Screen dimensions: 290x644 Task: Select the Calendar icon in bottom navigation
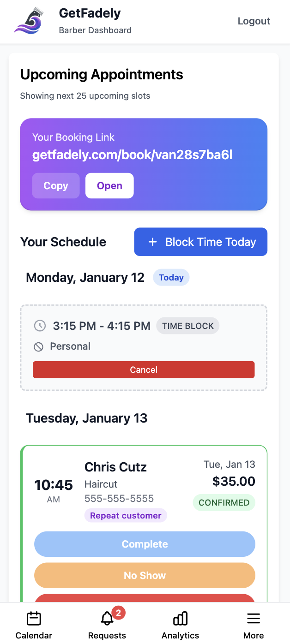tap(34, 618)
